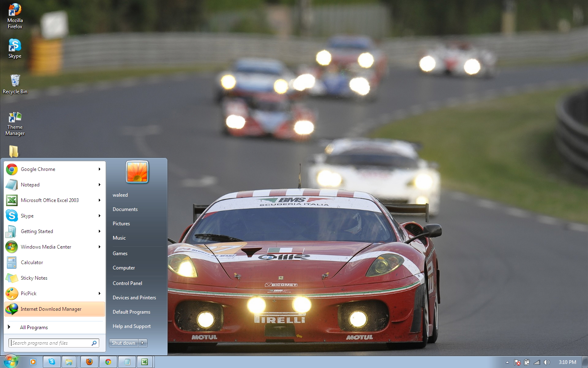
Task: Expand the PicPick submenu arrow
Action: (x=99, y=294)
